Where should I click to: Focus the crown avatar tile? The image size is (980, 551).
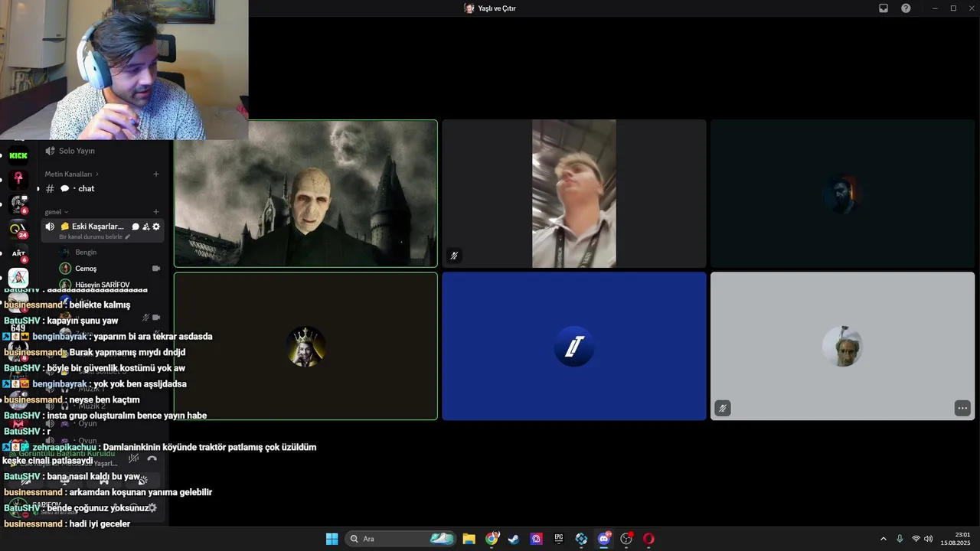(305, 346)
